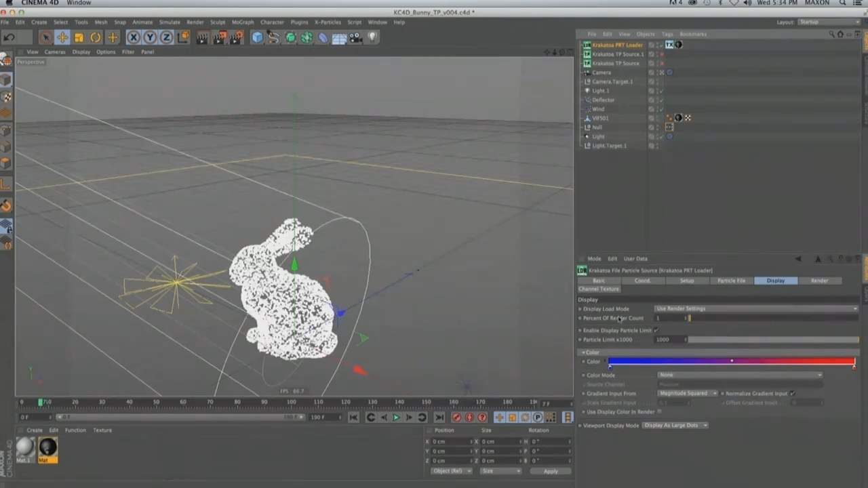Viewport: 868px width, 488px height.
Task: Click the Cube primitive icon
Action: 257,38
